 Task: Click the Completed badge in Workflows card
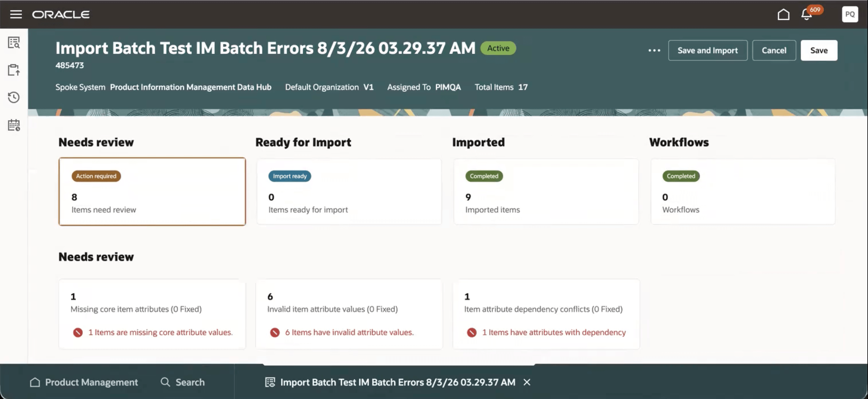point(681,176)
